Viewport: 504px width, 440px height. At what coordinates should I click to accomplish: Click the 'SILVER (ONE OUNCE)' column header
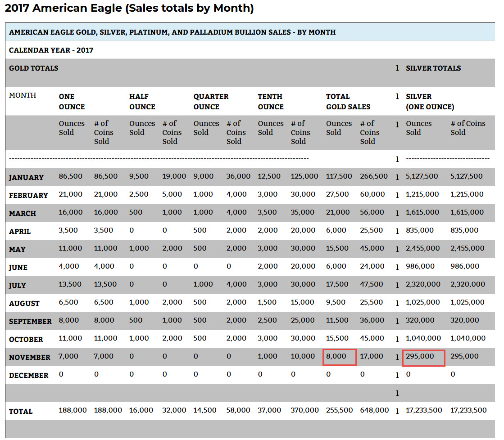pyautogui.click(x=430, y=102)
